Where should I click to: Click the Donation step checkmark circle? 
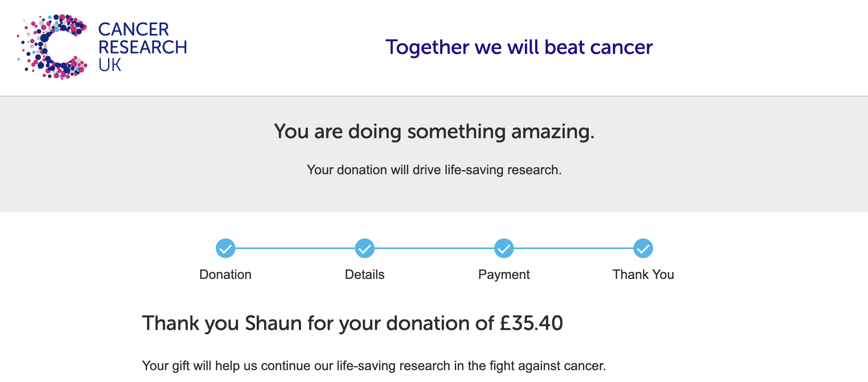click(x=226, y=248)
